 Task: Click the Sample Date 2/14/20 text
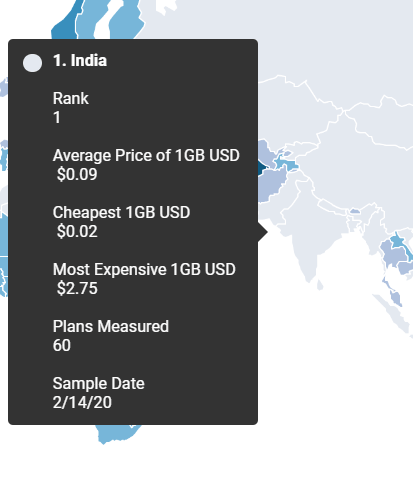point(82,402)
